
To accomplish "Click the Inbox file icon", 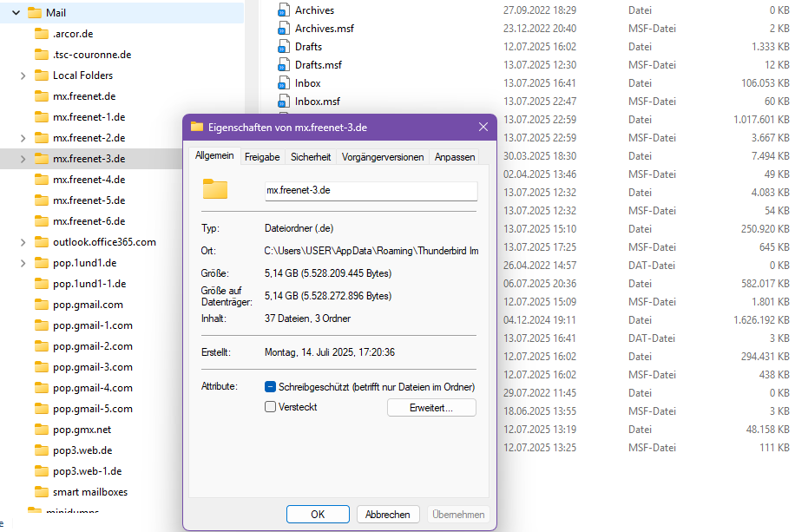I will [283, 83].
